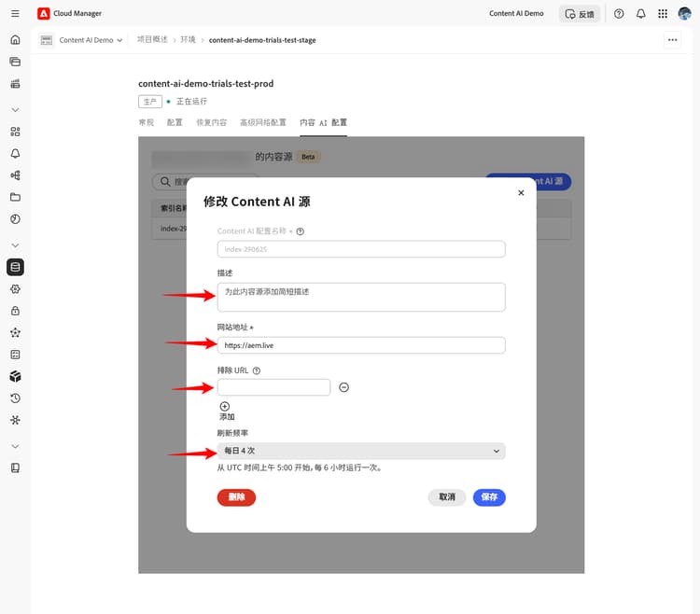
Task: Click the history clock sidebar icon
Action: point(15,398)
